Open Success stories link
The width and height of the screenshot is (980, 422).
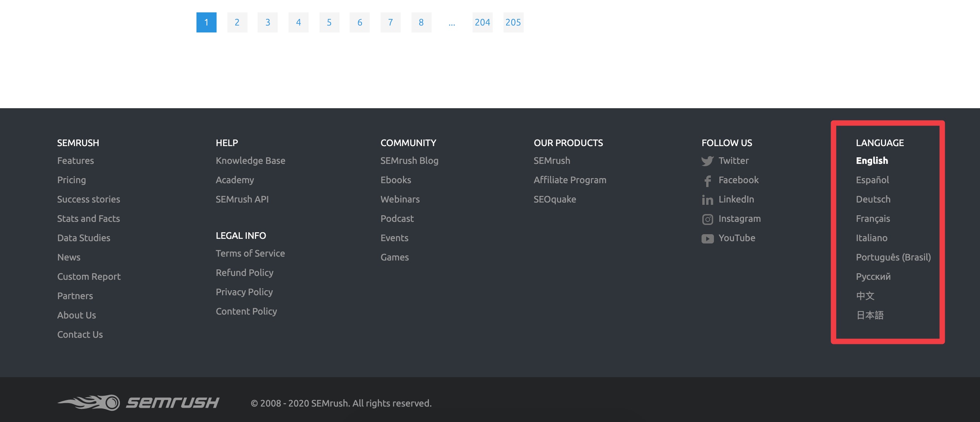pyautogui.click(x=89, y=199)
